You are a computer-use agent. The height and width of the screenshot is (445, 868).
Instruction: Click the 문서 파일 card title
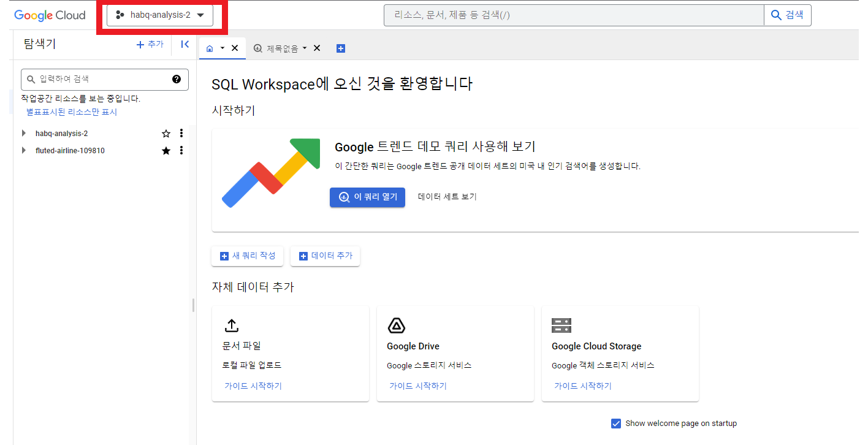(x=242, y=346)
